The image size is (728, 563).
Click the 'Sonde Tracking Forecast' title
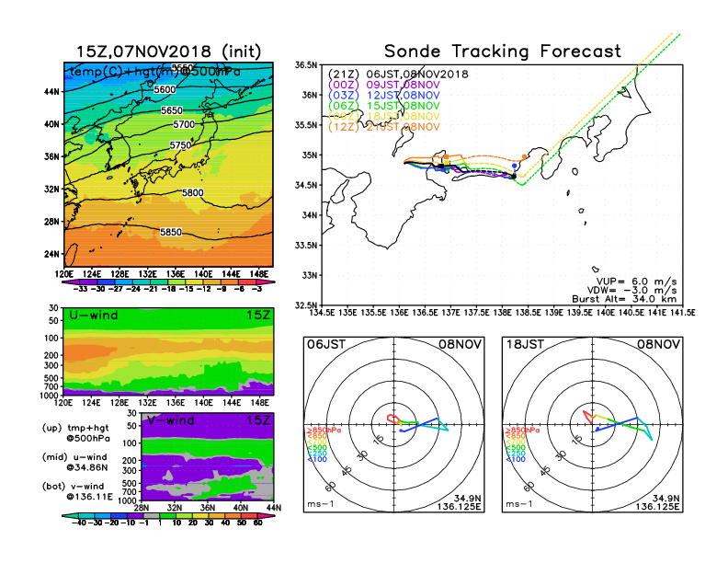tap(502, 52)
